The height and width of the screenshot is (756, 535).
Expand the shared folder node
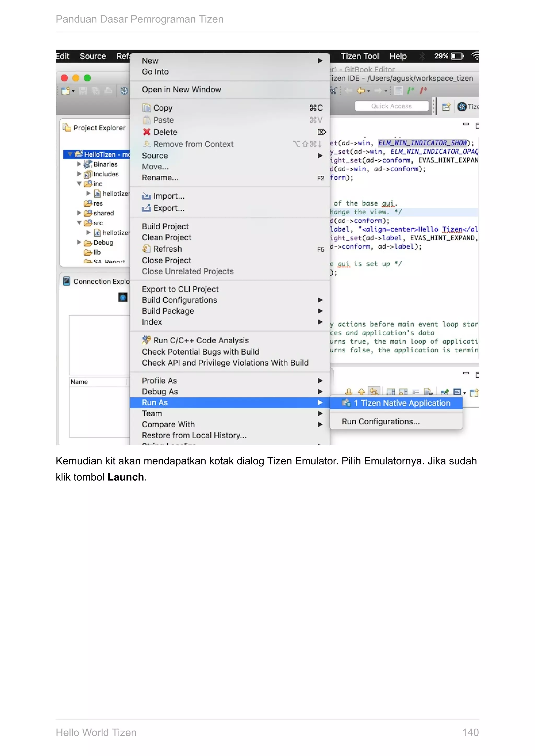pyautogui.click(x=79, y=213)
